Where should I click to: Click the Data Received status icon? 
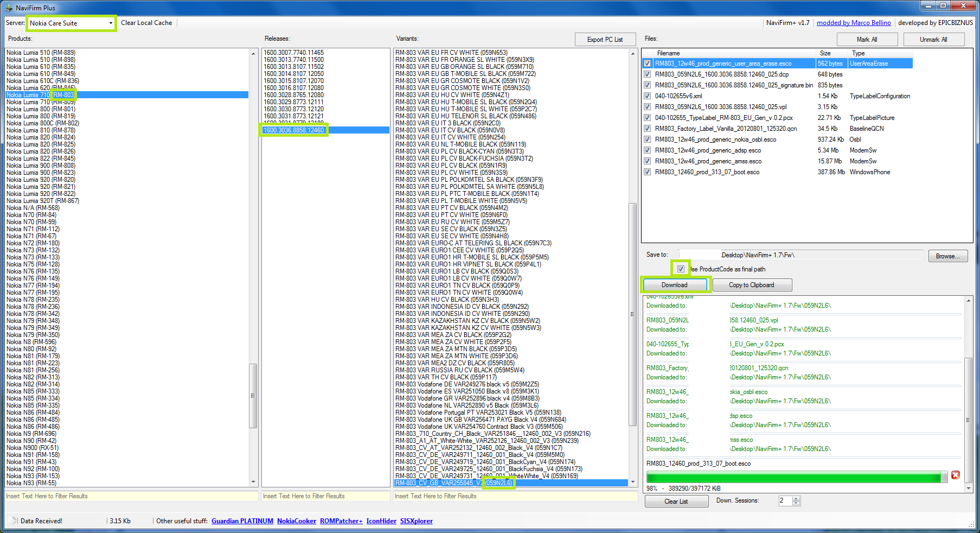(x=14, y=521)
